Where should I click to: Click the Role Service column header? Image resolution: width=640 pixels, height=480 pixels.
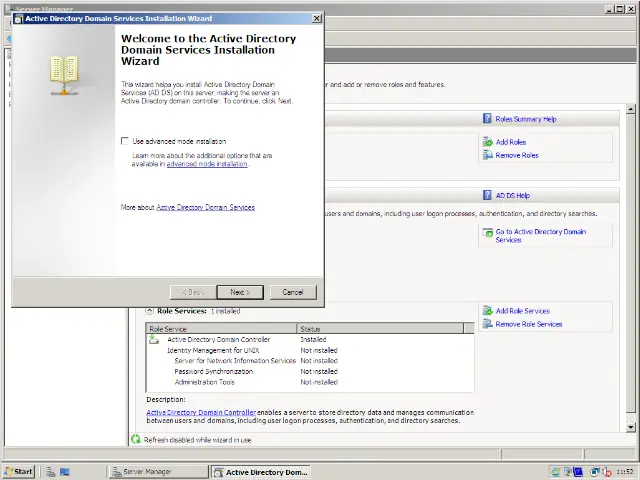pyautogui.click(x=222, y=328)
